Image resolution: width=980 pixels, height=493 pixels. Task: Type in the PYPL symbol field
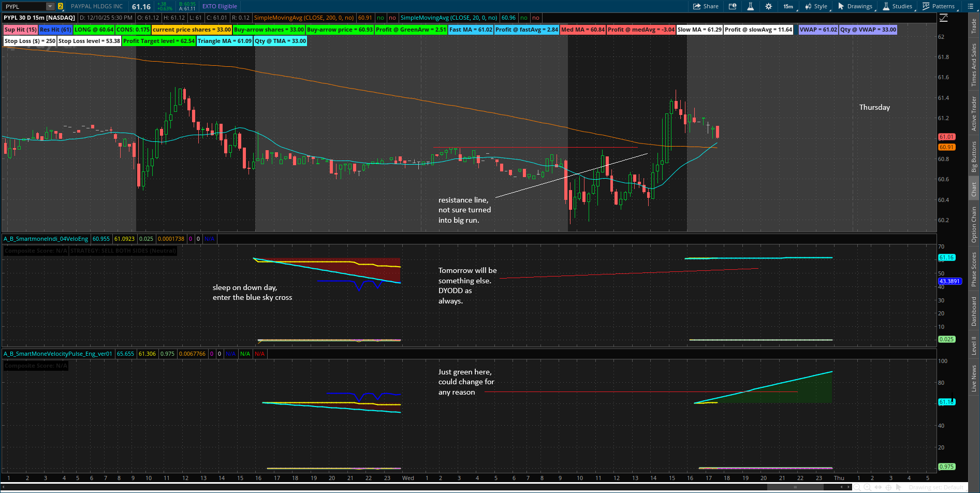pyautogui.click(x=23, y=7)
